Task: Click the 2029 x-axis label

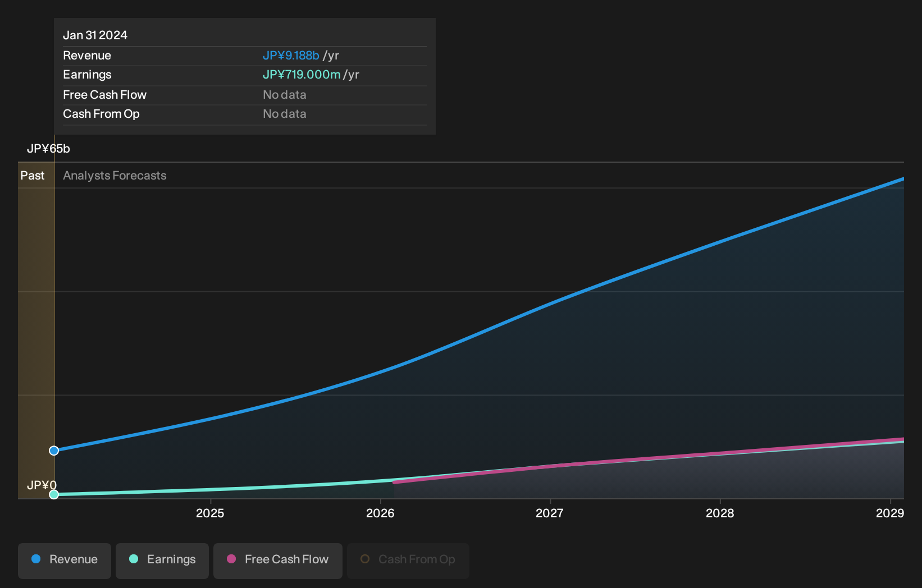Action: click(890, 513)
